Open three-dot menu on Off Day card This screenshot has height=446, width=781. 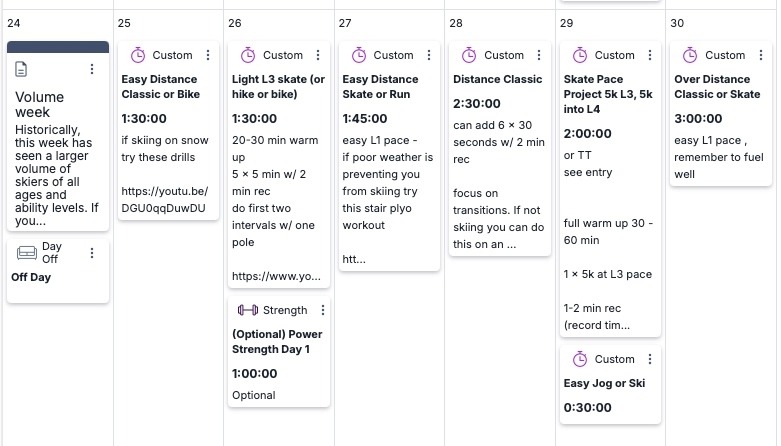pyautogui.click(x=92, y=253)
